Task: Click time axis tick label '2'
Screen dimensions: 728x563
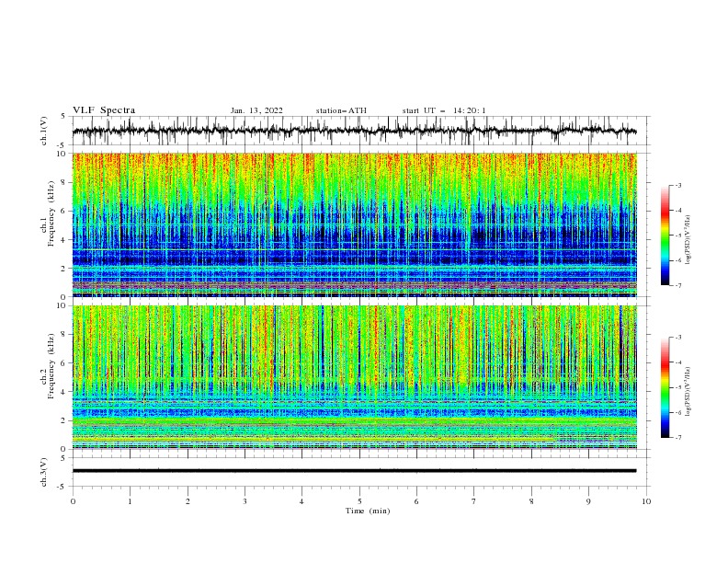Action: pos(188,501)
